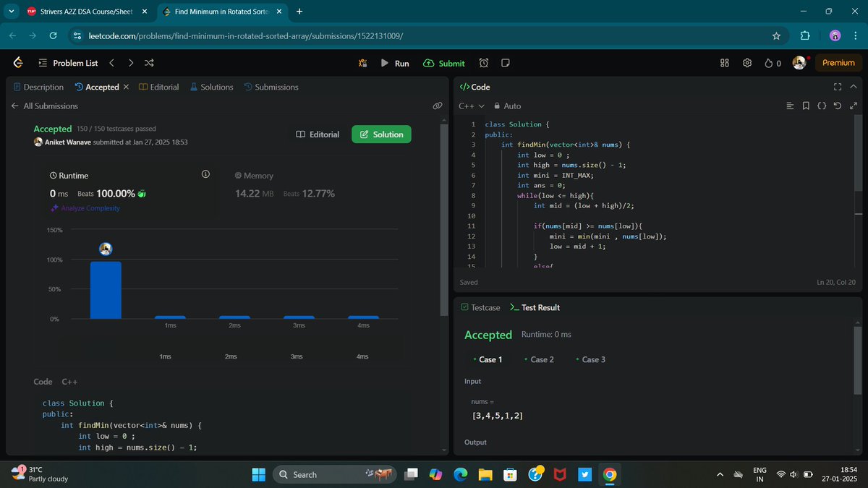This screenshot has width=868, height=488.
Task: Switch to Strivers A2Z DSA browser tab
Action: [x=88, y=12]
